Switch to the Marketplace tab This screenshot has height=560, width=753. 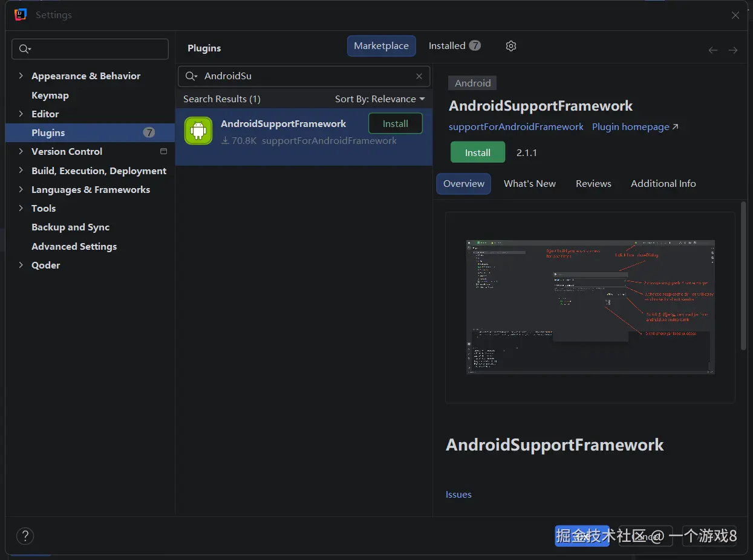[381, 46]
